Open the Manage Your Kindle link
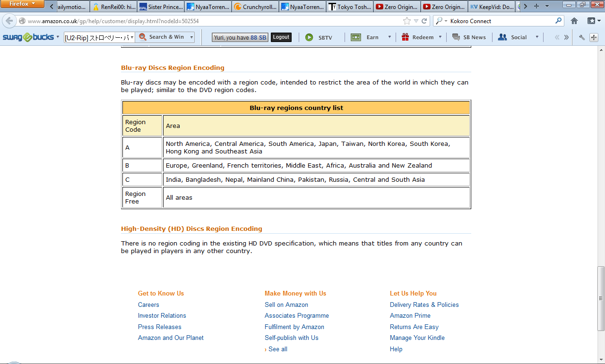 pos(417,338)
